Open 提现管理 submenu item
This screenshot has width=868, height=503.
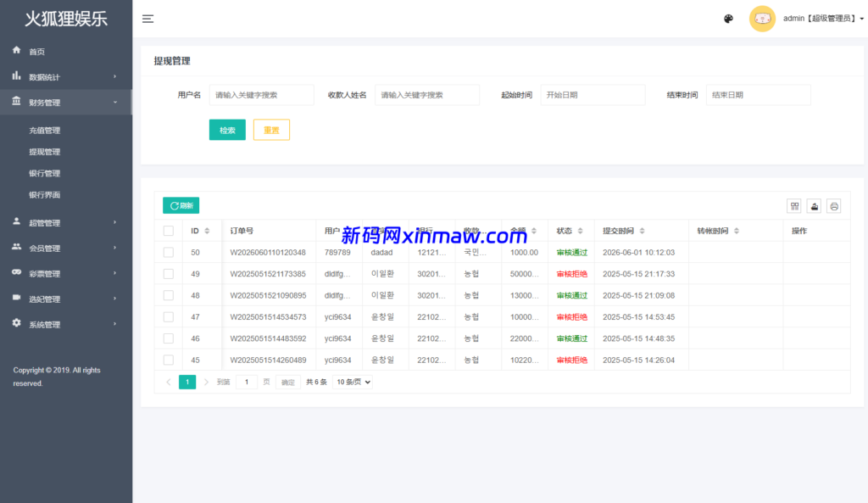point(45,152)
